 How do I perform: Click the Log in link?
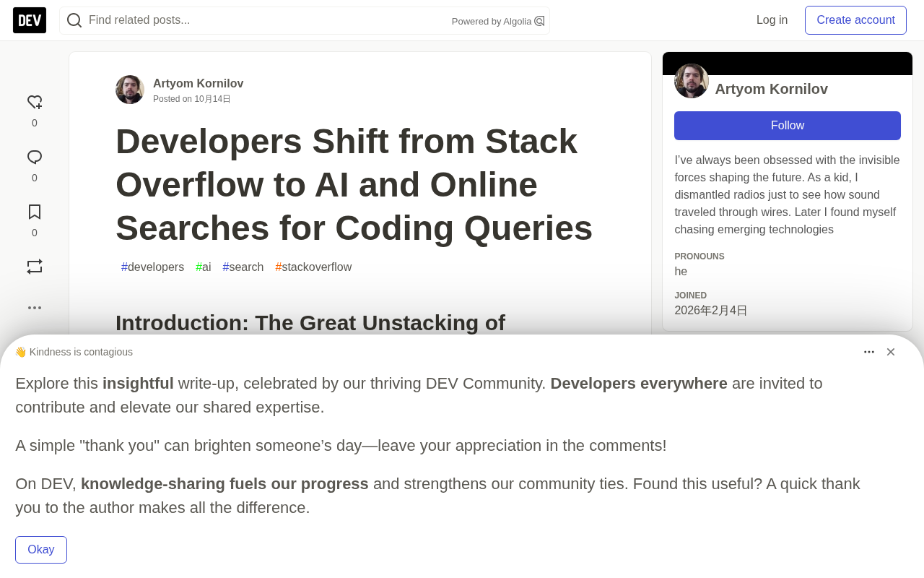click(772, 20)
